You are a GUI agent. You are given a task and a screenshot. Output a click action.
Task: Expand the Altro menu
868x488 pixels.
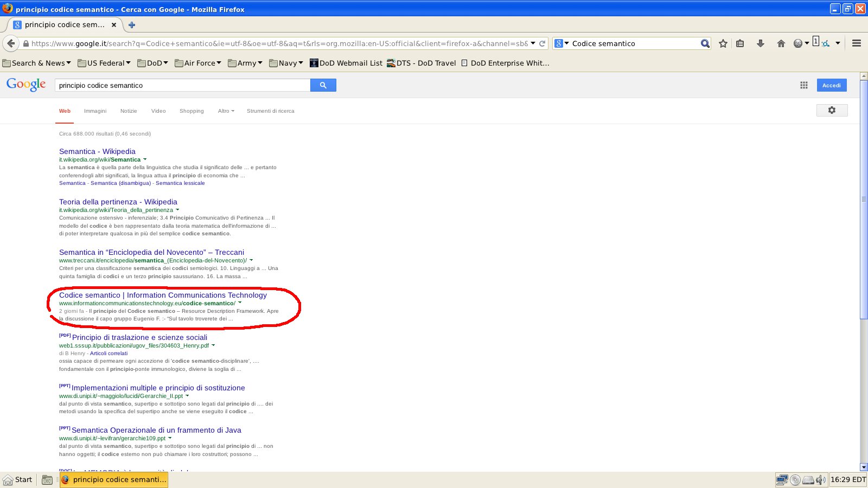tap(226, 111)
